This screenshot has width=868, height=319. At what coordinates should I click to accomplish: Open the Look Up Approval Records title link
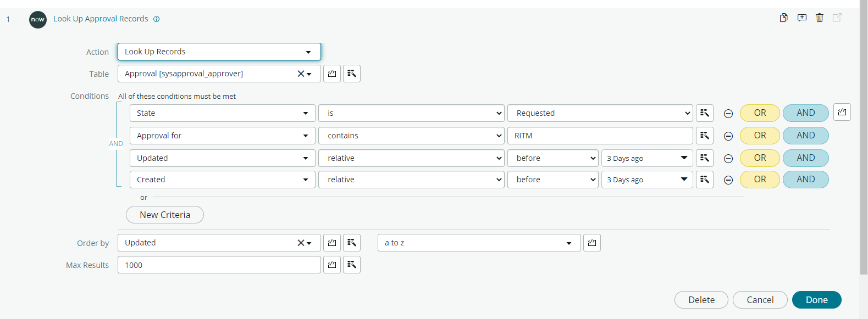[101, 19]
